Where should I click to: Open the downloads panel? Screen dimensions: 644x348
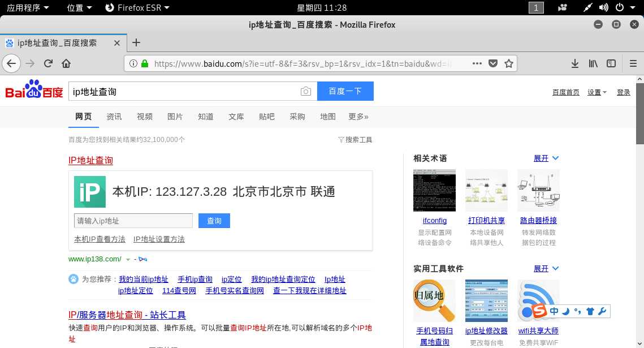(575, 63)
